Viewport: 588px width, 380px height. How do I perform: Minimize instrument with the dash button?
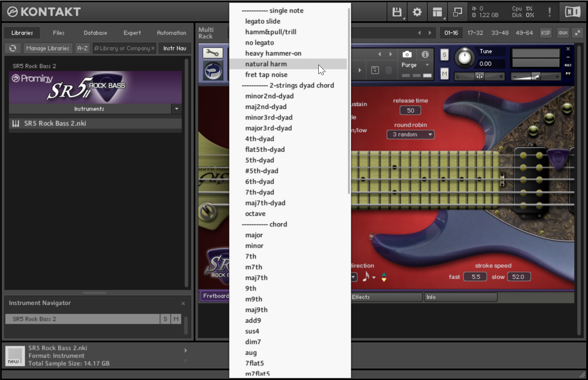pyautogui.click(x=568, y=57)
